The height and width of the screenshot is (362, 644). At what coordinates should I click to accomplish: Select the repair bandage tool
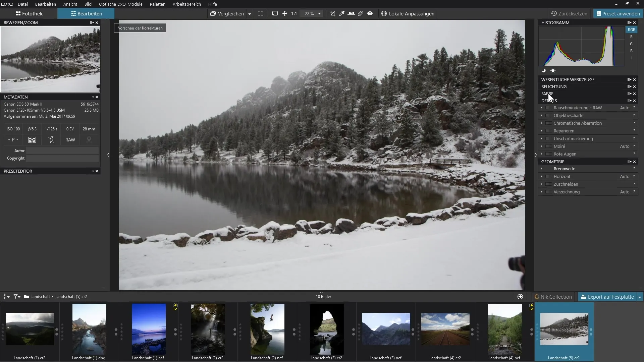[361, 13]
